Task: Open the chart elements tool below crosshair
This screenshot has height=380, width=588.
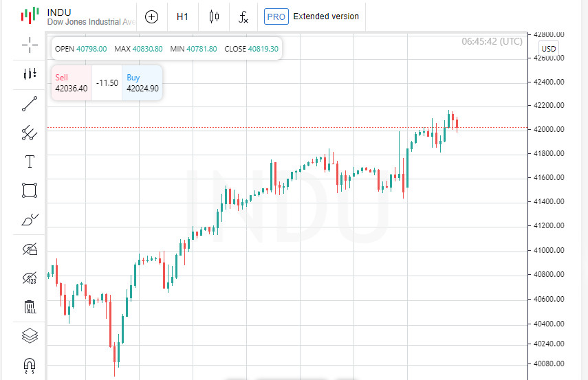Action: click(30, 74)
